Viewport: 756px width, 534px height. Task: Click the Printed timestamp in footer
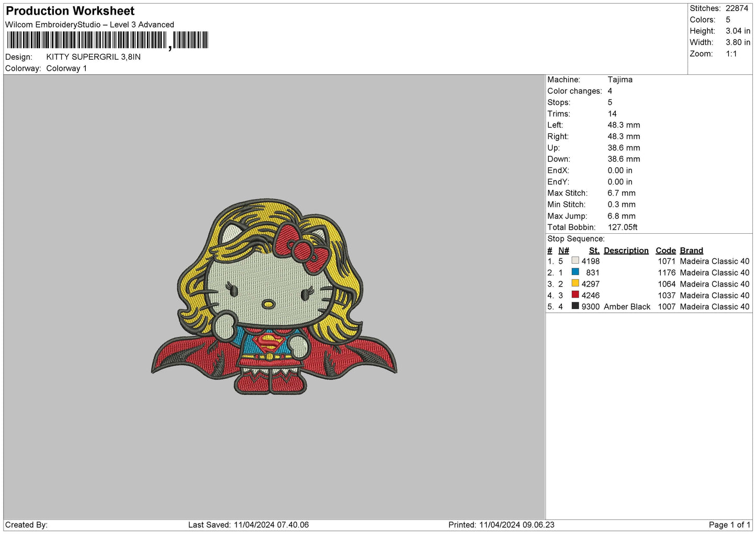point(501,525)
